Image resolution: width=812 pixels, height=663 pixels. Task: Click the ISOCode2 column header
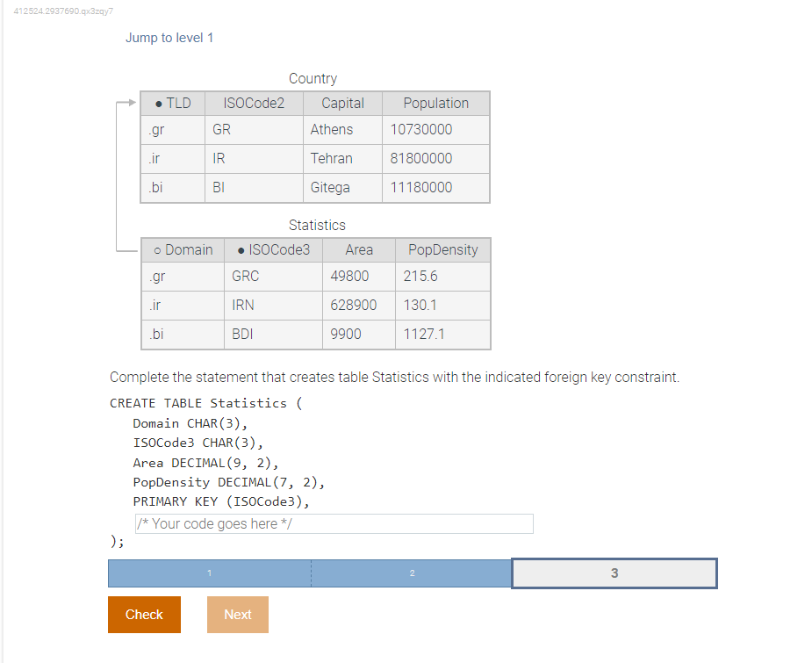(x=254, y=103)
